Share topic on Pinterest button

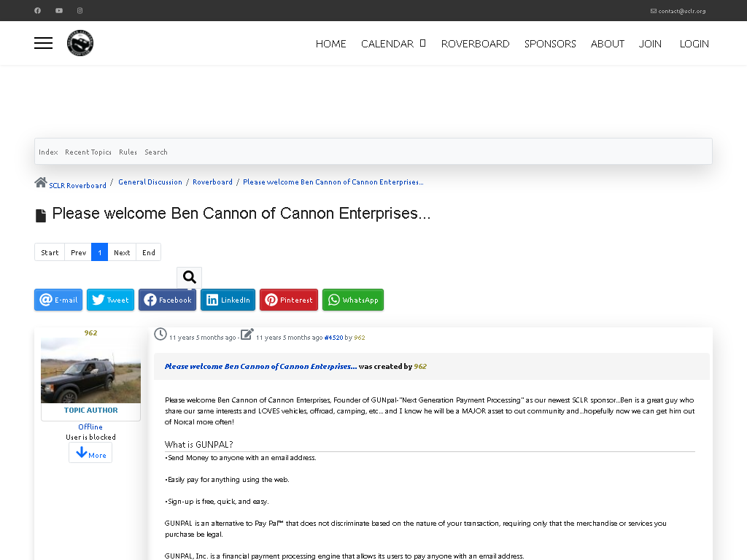[x=289, y=300]
